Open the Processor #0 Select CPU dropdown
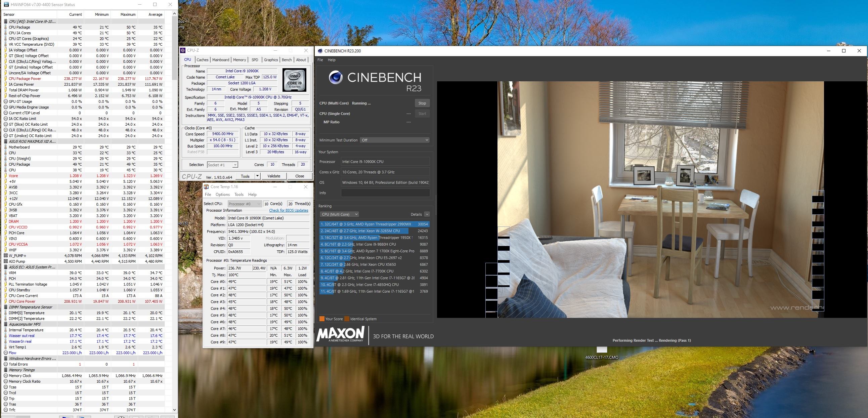The image size is (868, 418). tap(245, 204)
